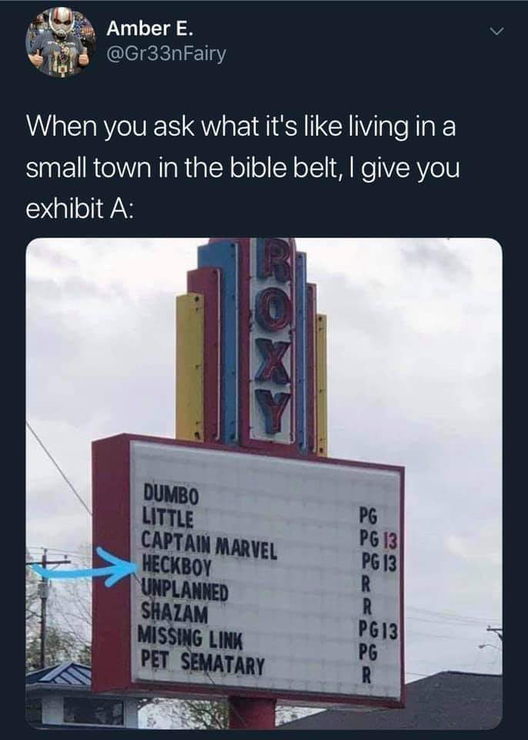Open the Amber E. display name
Image resolution: width=528 pixels, height=740 pixels.
coord(150,29)
